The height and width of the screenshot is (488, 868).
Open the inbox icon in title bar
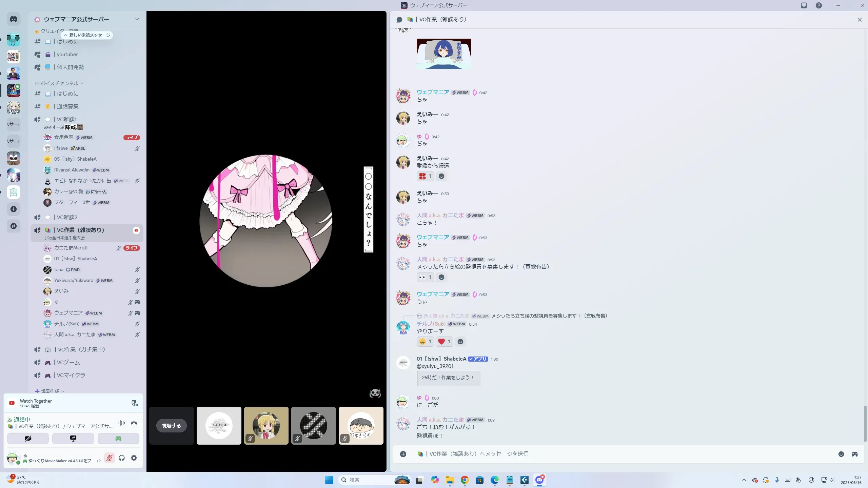pos(804,5)
